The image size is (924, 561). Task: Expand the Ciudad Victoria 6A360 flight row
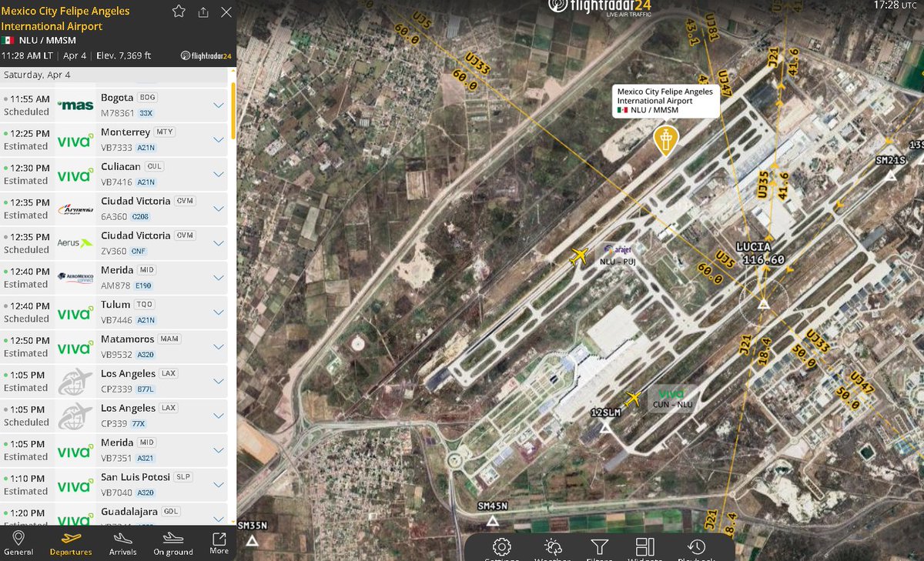(x=218, y=209)
